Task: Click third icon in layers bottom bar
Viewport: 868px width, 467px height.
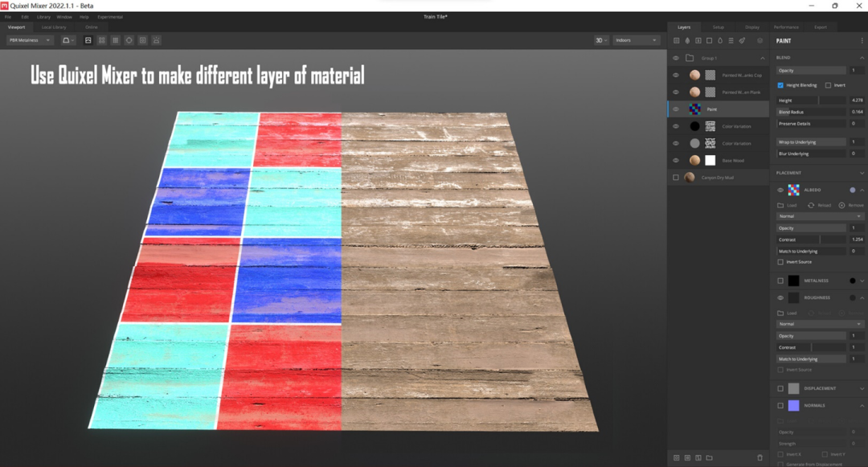Action: (x=698, y=457)
